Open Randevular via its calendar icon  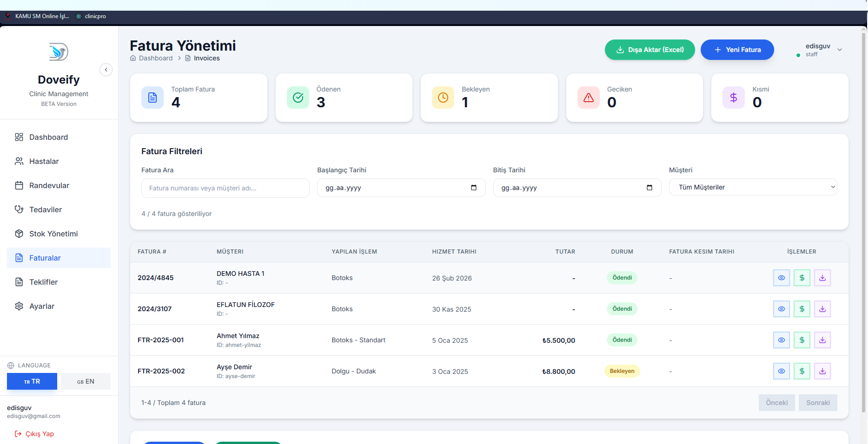tap(19, 185)
